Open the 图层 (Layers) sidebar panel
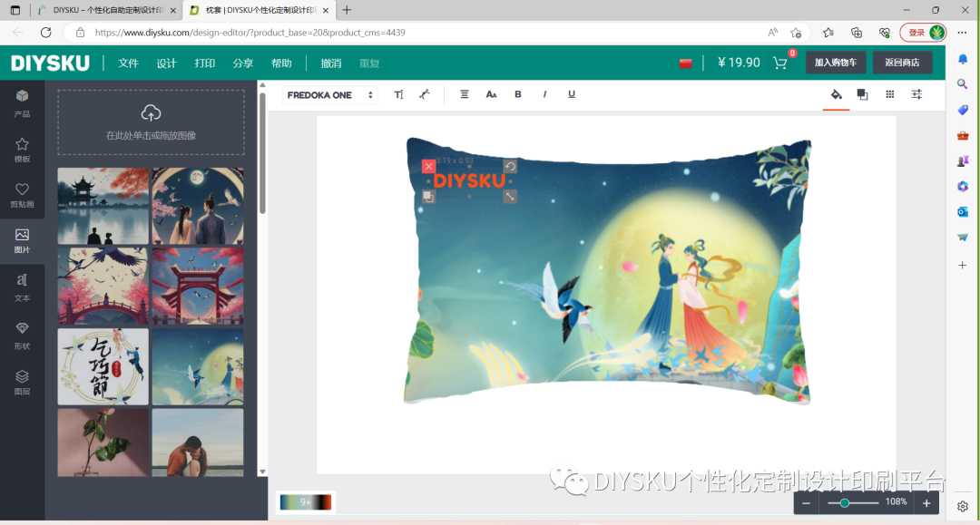Image resolution: width=980 pixels, height=525 pixels. [22, 382]
